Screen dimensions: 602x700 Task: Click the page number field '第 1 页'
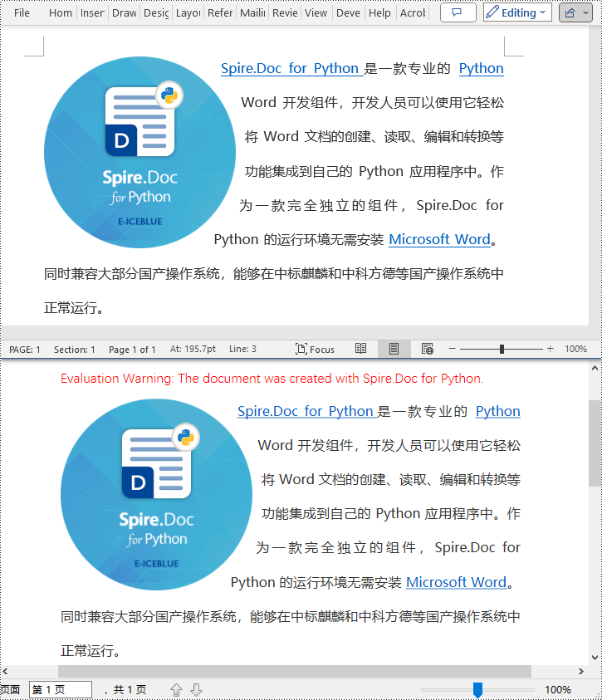(x=61, y=689)
